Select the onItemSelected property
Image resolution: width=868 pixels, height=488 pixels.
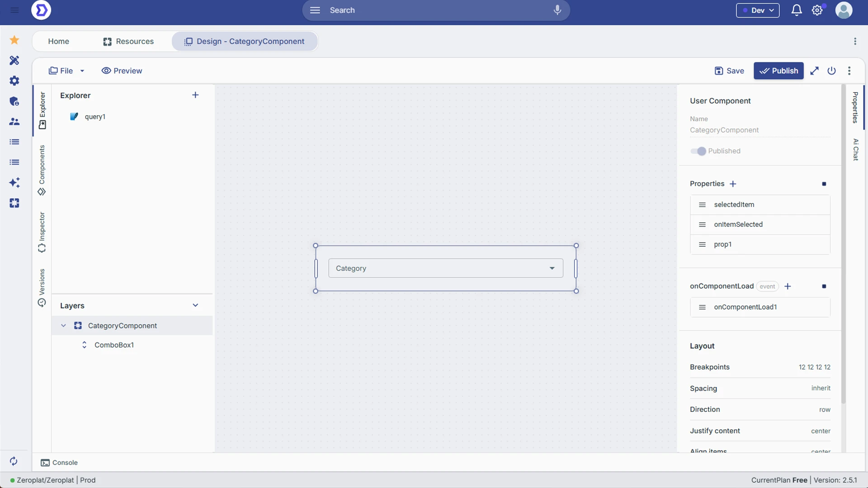(760, 225)
